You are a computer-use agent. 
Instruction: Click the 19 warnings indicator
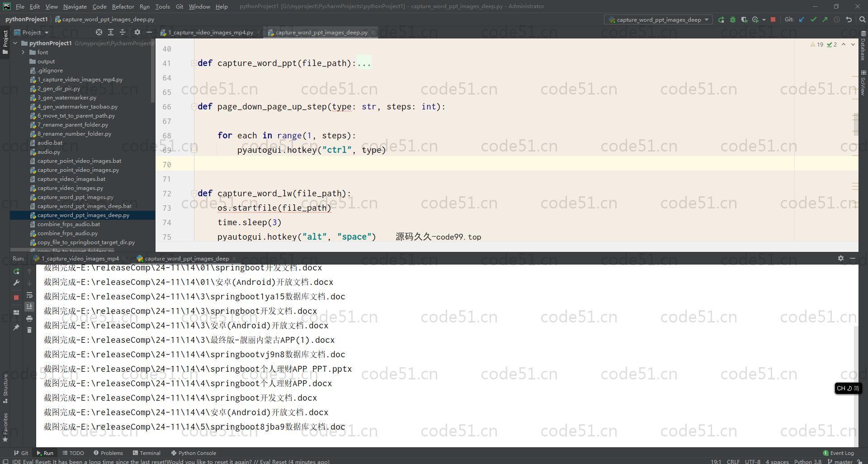click(x=817, y=44)
